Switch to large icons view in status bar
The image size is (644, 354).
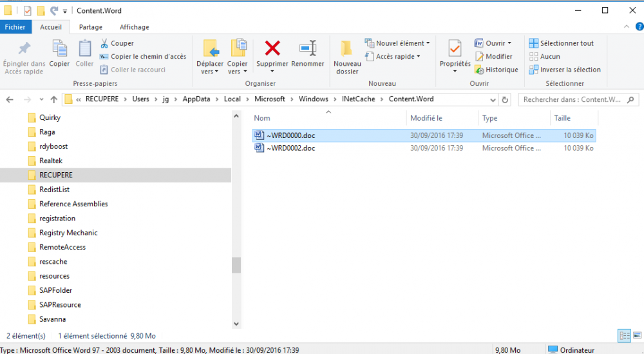pos(638,335)
